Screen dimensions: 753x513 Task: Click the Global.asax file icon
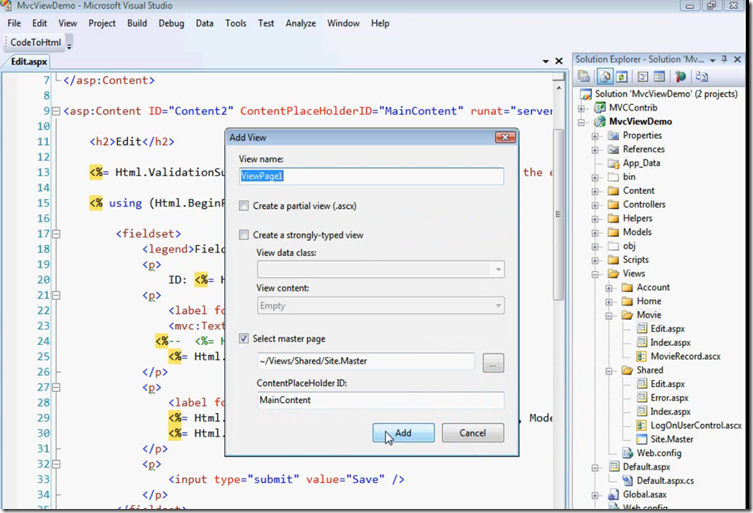tap(613, 494)
